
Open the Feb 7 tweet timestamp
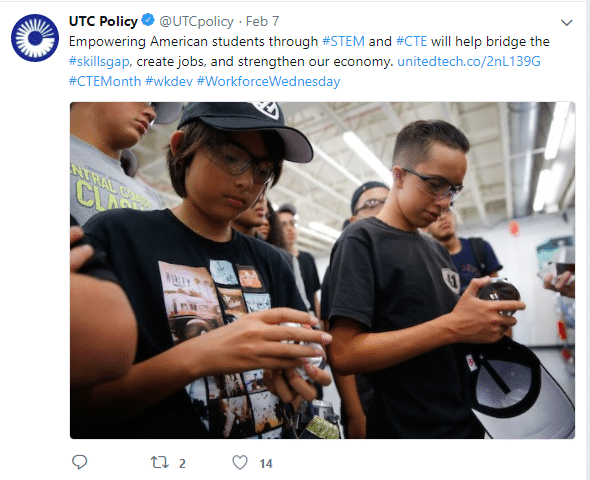click(262, 21)
